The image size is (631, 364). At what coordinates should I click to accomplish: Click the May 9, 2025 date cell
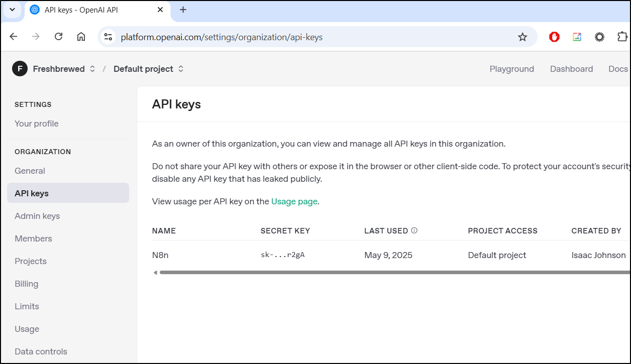pyautogui.click(x=388, y=255)
